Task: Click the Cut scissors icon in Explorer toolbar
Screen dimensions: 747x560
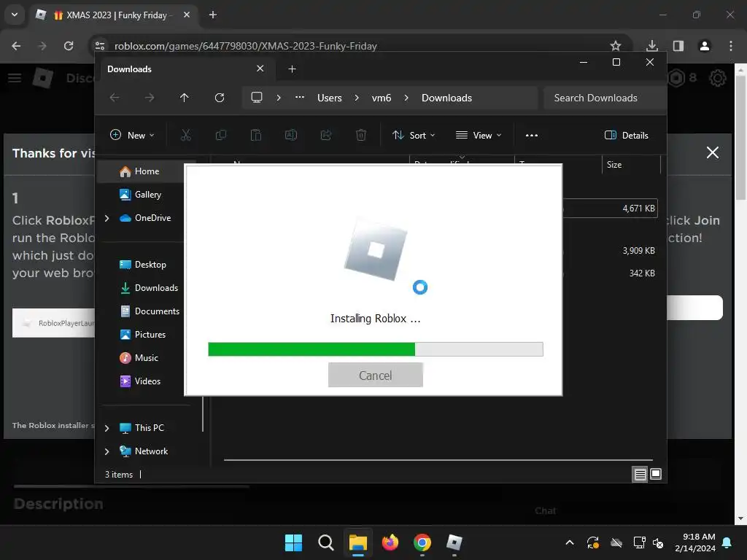Action: pos(186,135)
